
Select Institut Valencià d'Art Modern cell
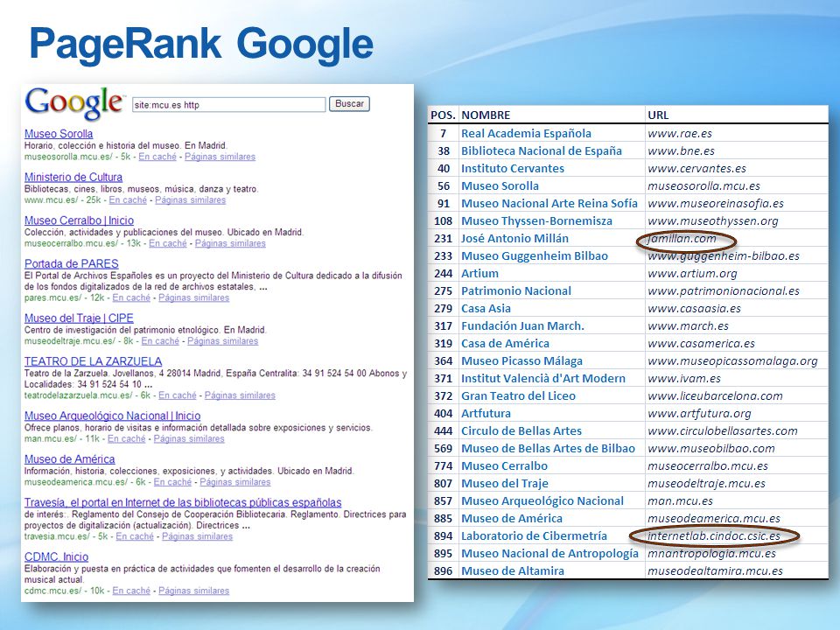coord(543,378)
